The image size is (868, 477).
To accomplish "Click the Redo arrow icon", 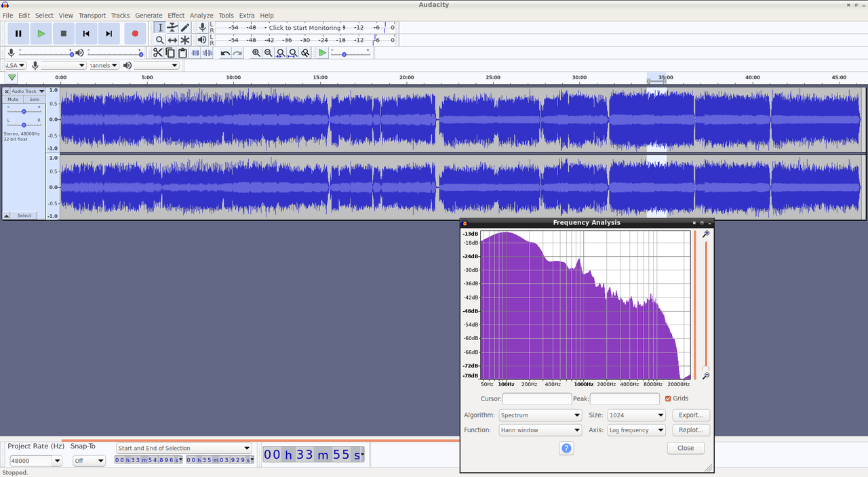I will coord(237,53).
